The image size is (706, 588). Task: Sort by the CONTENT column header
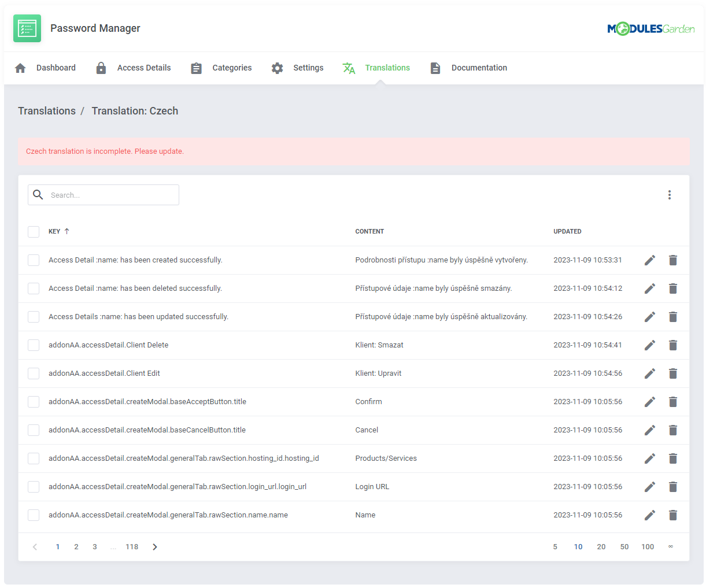(369, 231)
